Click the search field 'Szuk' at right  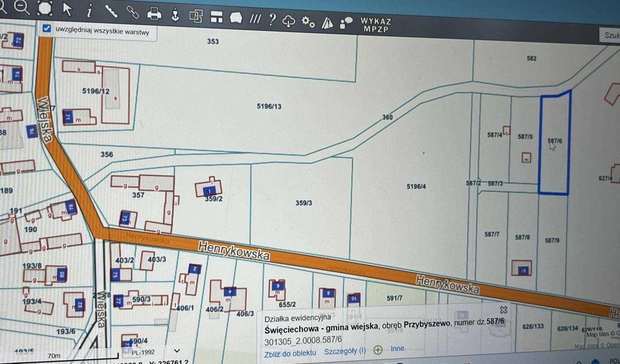pyautogui.click(x=610, y=35)
